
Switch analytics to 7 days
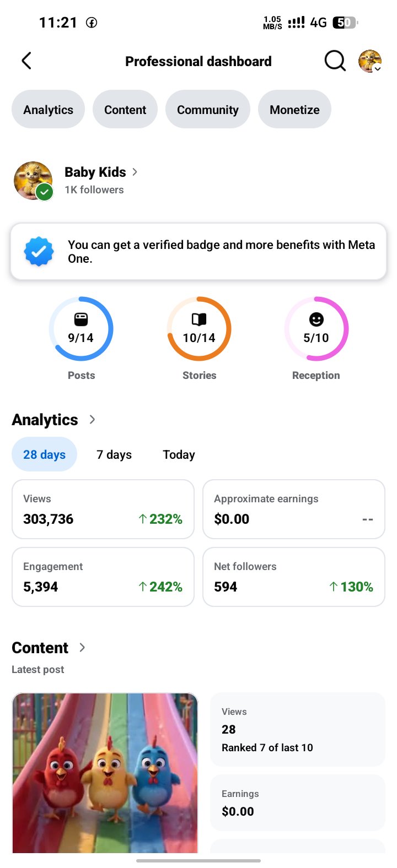(114, 454)
